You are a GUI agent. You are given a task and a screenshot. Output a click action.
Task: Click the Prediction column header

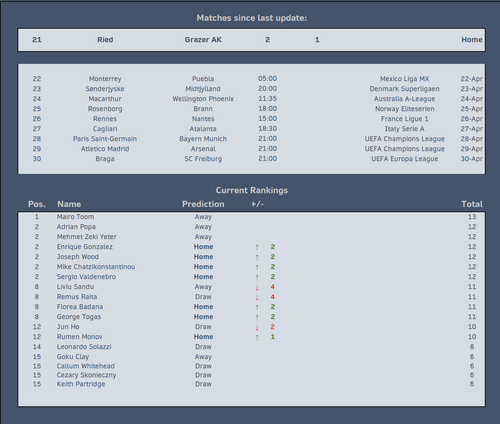click(x=203, y=204)
